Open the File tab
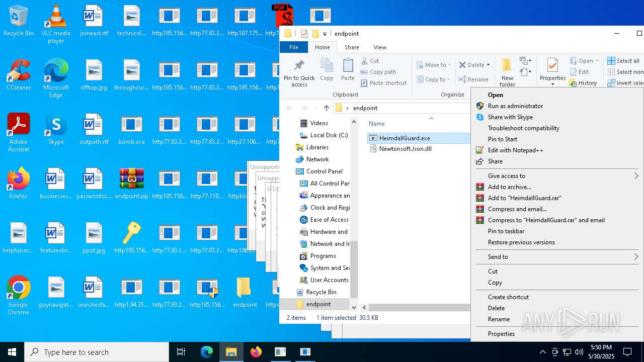Screen dimensions: 644x362 [x=294, y=47]
